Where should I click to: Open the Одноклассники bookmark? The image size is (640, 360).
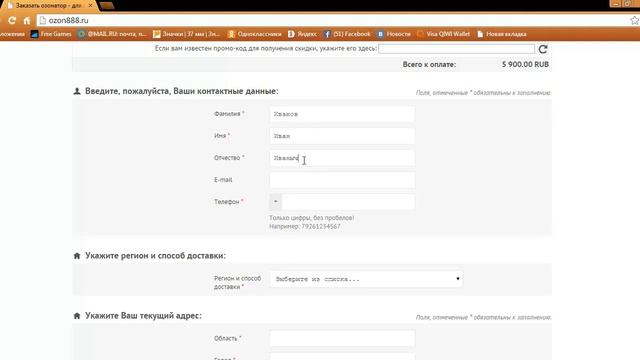click(x=255, y=34)
